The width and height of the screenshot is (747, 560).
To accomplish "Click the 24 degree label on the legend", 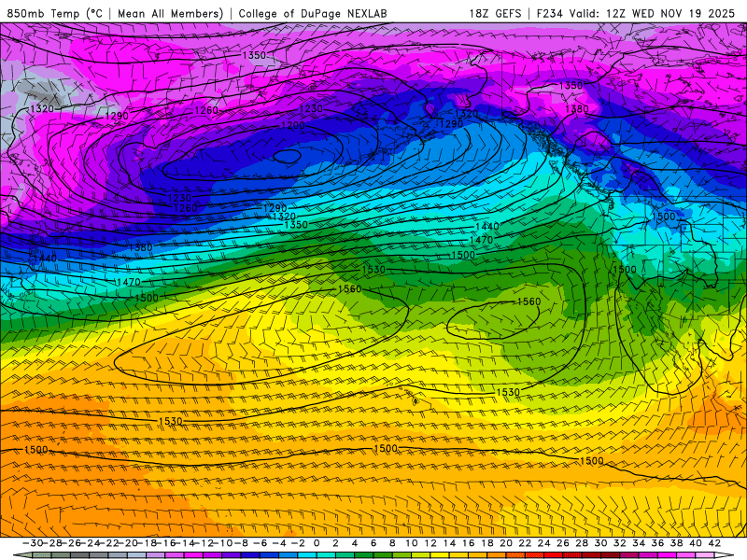I will (x=544, y=543).
